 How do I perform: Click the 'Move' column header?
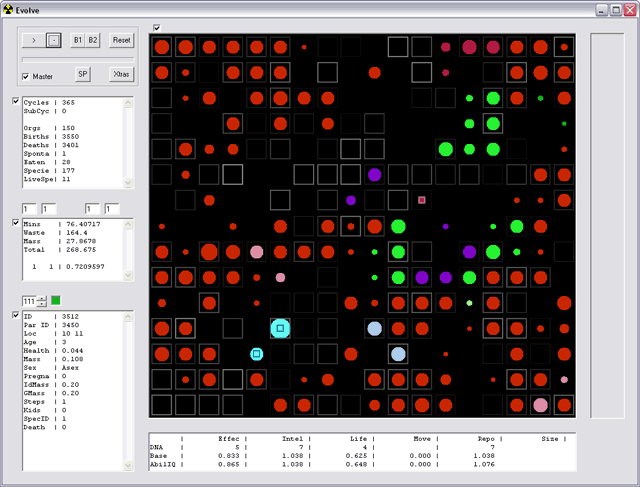pos(422,439)
